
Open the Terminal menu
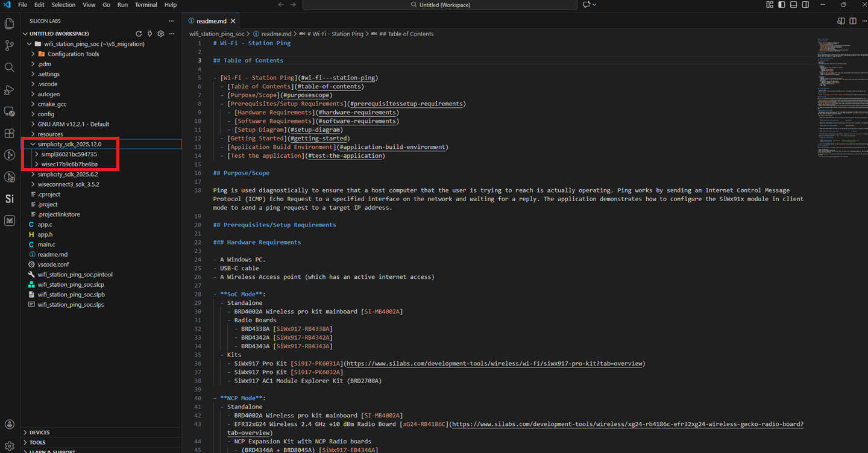tap(145, 5)
